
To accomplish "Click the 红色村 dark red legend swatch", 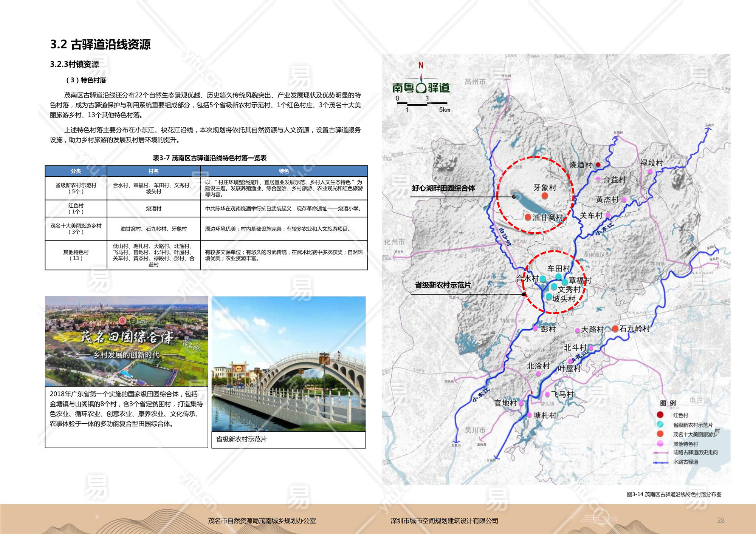I will 660,415.
